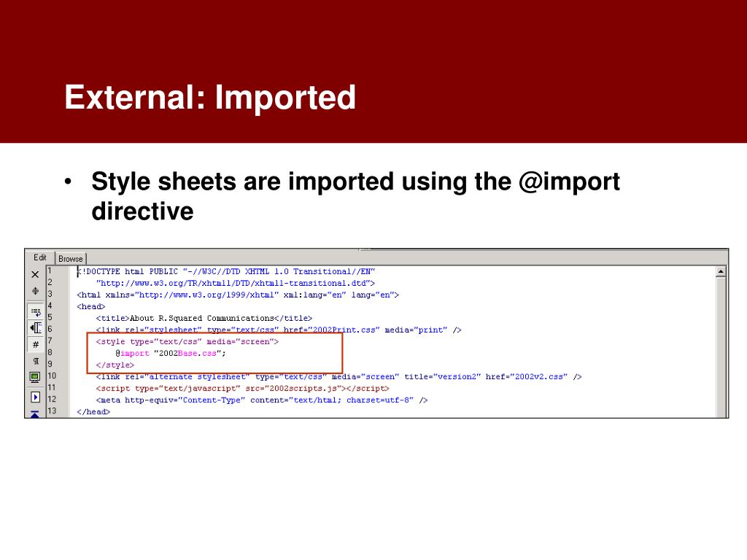Toggle line numbers with the # icon
The image size is (747, 560).
[x=36, y=344]
